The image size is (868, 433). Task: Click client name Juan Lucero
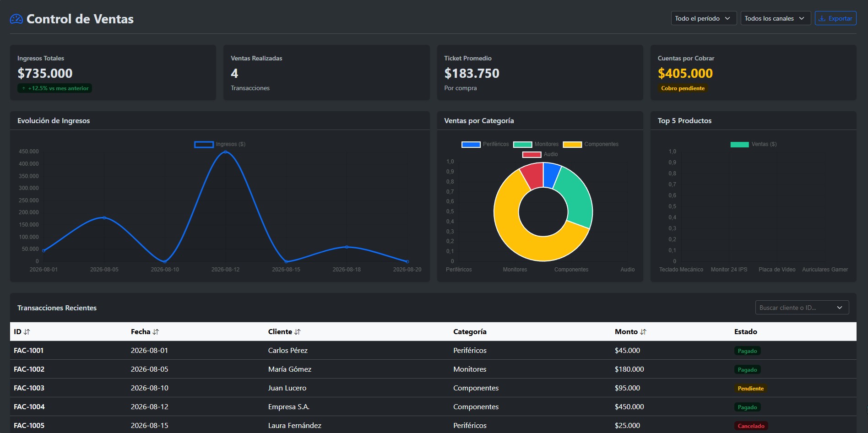[287, 388]
